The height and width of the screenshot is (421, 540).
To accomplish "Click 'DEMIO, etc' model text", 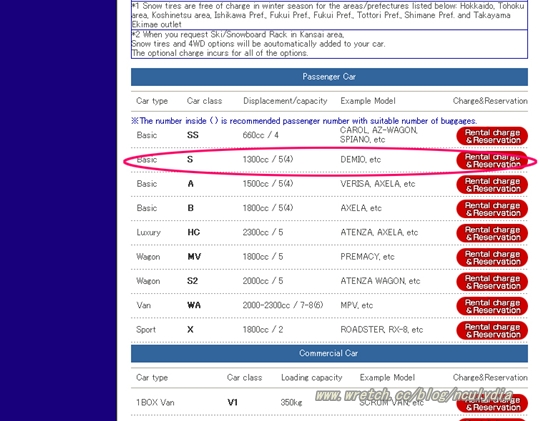I will tap(361, 160).
